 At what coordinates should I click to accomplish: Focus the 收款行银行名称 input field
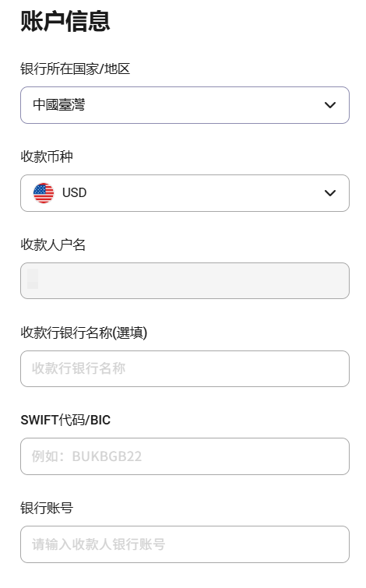point(185,368)
